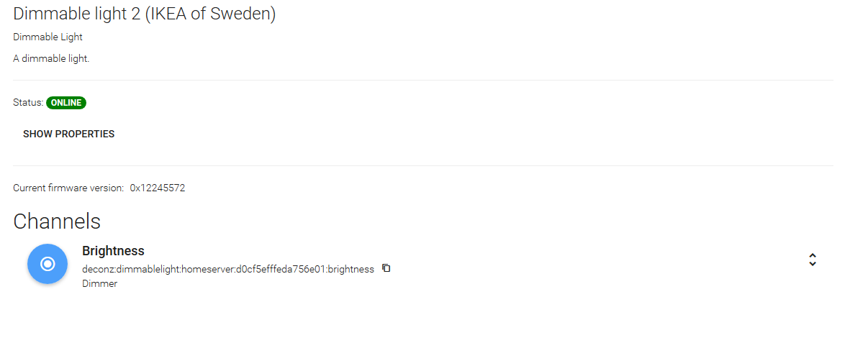868x343 pixels.
Task: Expand the Brightness channel details chevron
Action: pos(812,260)
